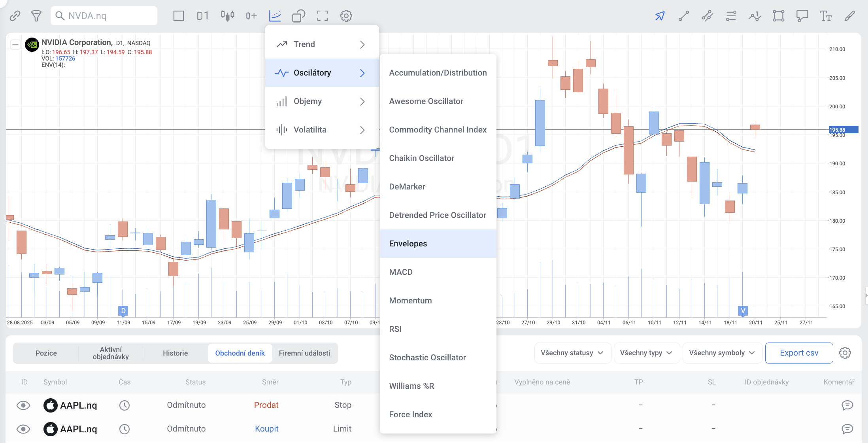The width and height of the screenshot is (868, 443).
Task: Select the trend line drawing tool
Action: [x=683, y=16]
